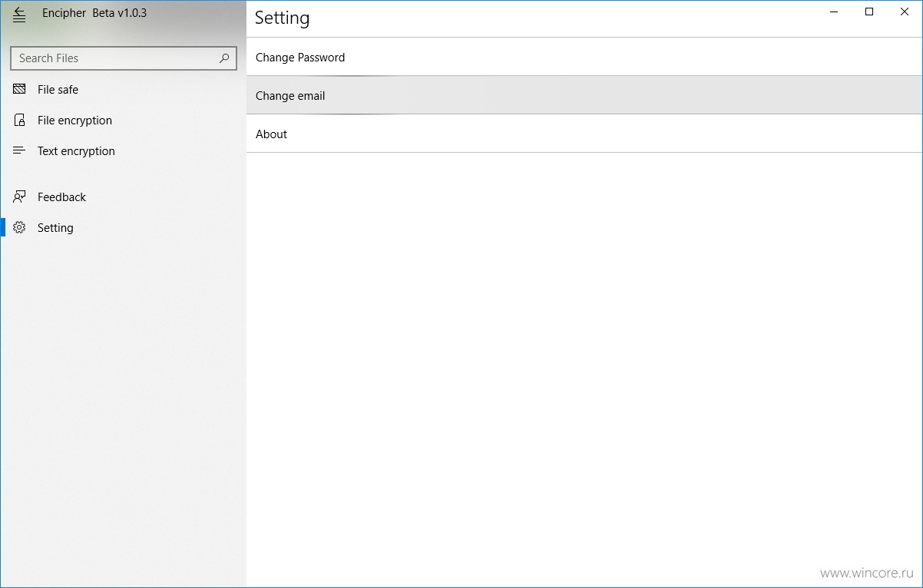Click the Text encryption lines icon
923x588 pixels.
(19, 150)
